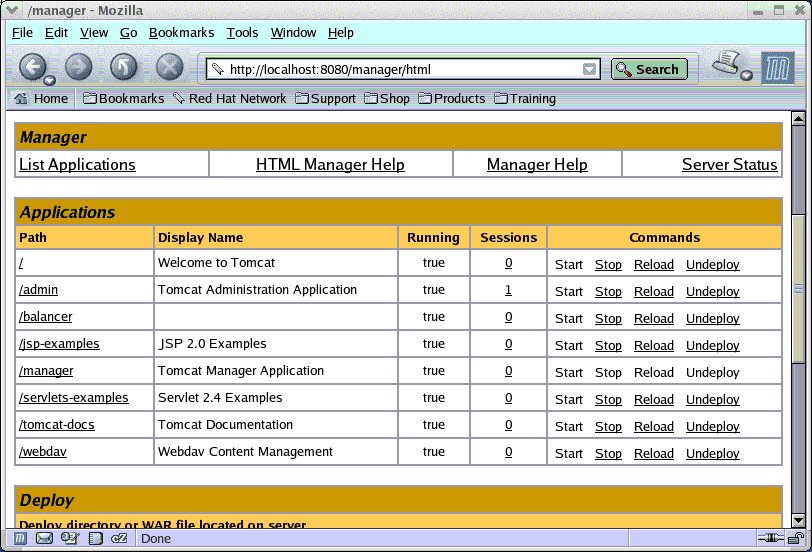Reload the /balancer application

[654, 318]
